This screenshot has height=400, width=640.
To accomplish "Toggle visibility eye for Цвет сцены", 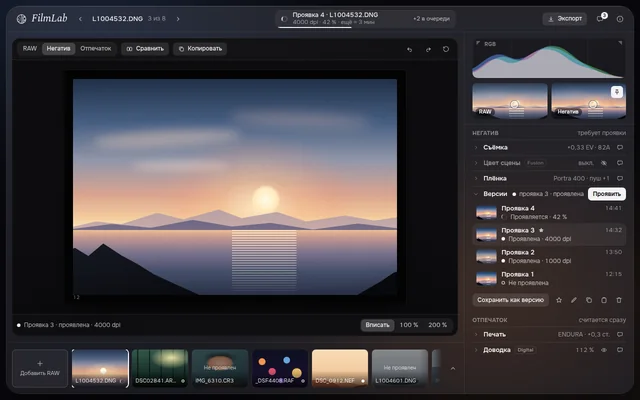I will 604,163.
